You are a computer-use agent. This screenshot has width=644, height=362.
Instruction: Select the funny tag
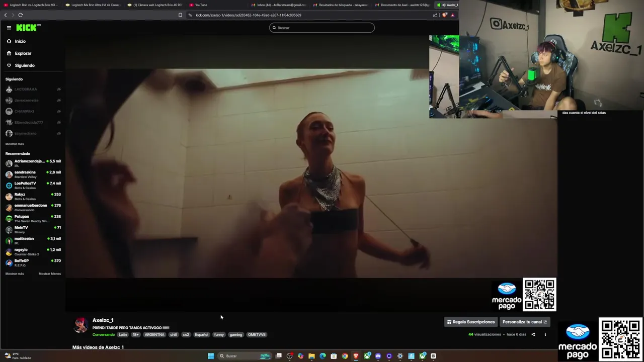tap(219, 335)
